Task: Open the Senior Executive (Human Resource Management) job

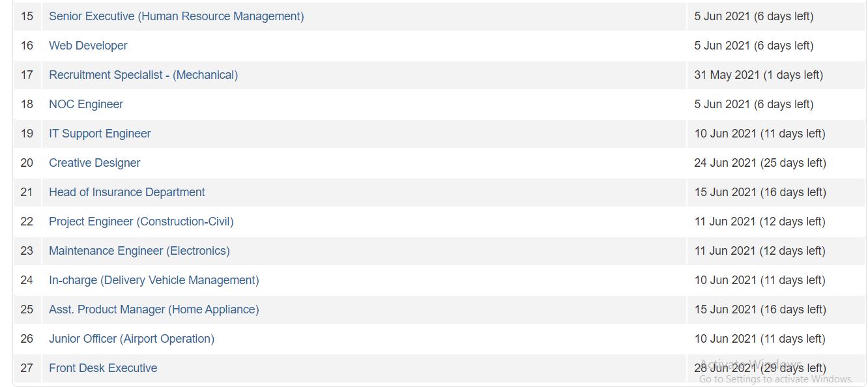Action: click(176, 16)
